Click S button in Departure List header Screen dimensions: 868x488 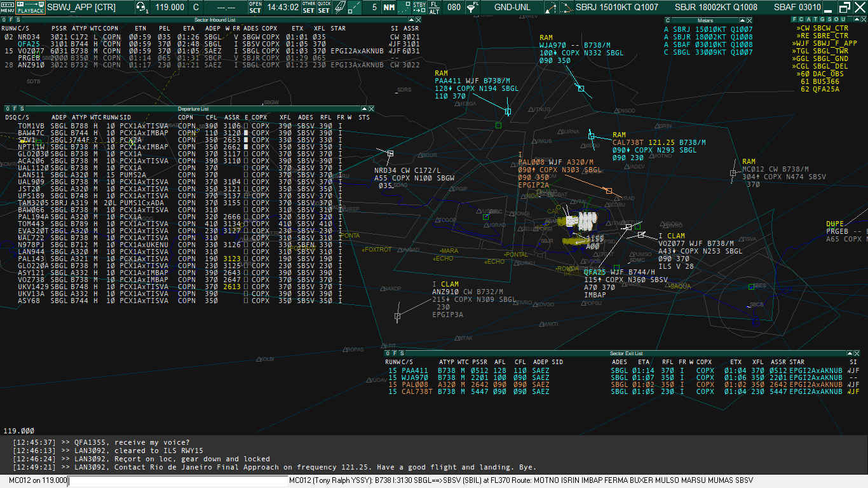(x=22, y=109)
